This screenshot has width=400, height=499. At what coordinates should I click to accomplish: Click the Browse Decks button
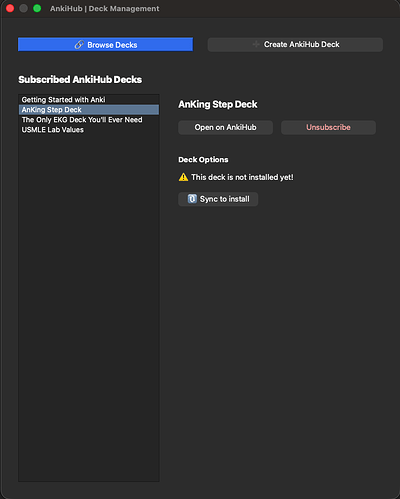click(x=105, y=44)
